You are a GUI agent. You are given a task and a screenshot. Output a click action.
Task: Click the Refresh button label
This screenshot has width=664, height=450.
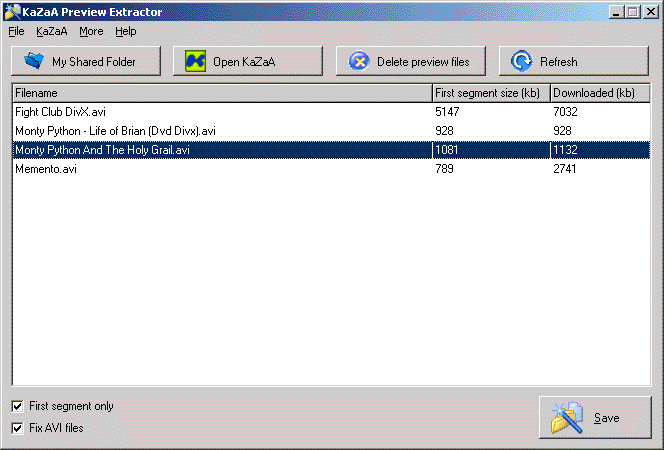click(559, 62)
